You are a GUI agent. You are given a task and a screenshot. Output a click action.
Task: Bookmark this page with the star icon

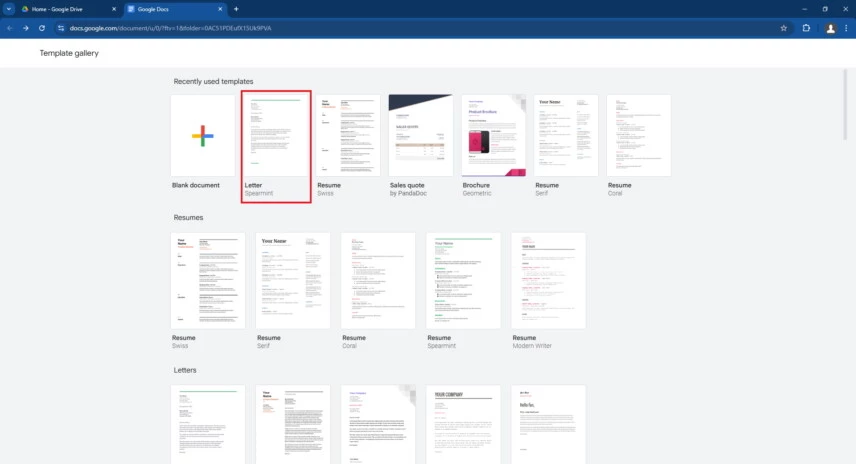pos(783,28)
